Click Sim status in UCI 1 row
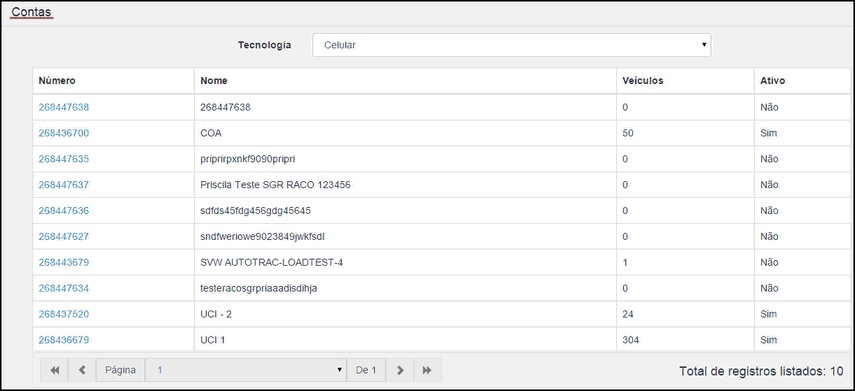 769,340
